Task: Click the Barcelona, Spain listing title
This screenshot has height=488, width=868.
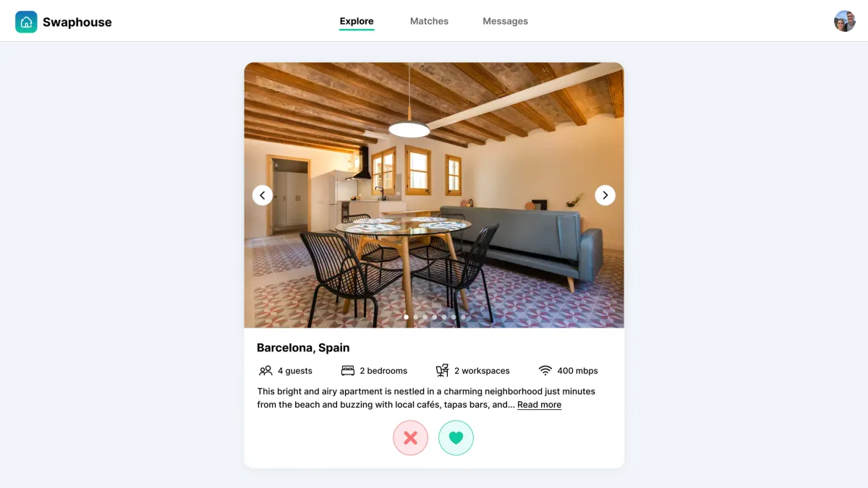Action: click(303, 348)
